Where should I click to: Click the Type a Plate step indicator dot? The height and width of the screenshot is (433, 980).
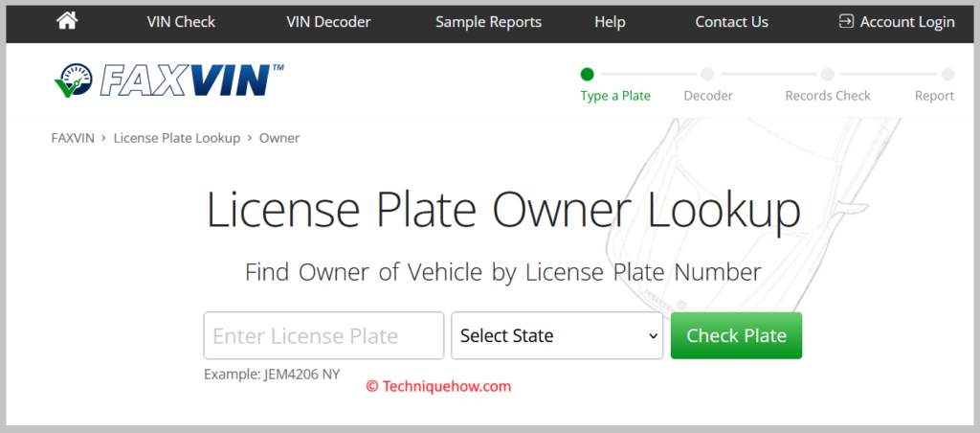[x=587, y=75]
